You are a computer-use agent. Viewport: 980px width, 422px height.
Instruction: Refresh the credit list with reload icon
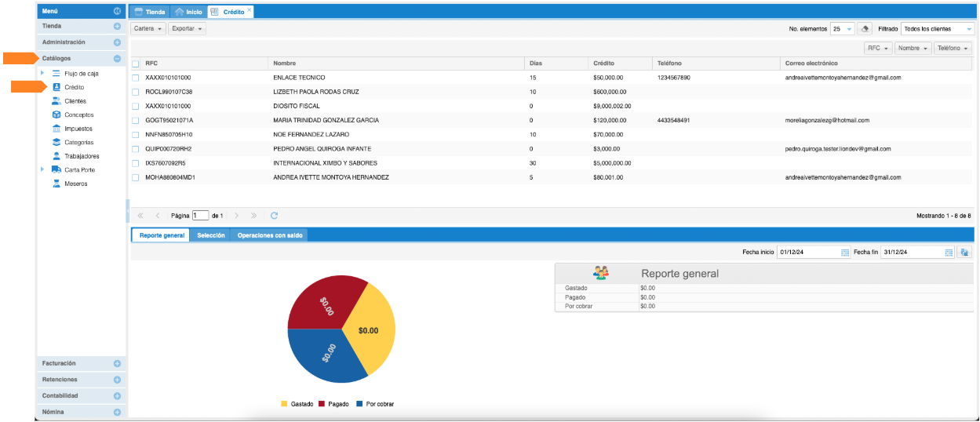[x=274, y=215]
